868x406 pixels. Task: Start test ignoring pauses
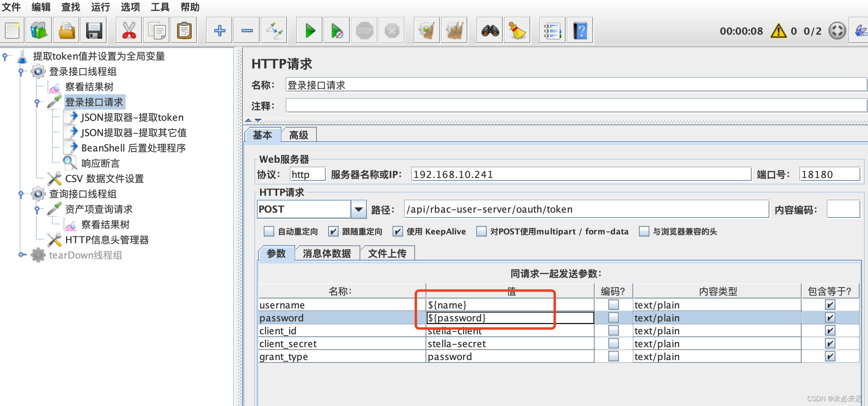point(337,30)
